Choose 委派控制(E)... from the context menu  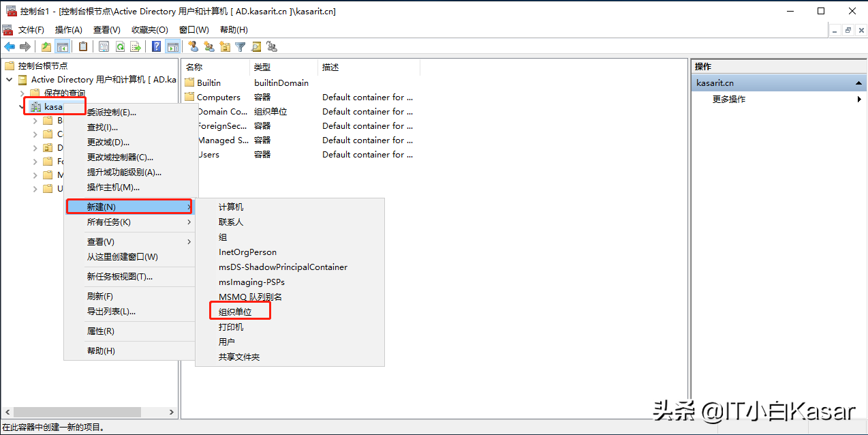(x=111, y=112)
